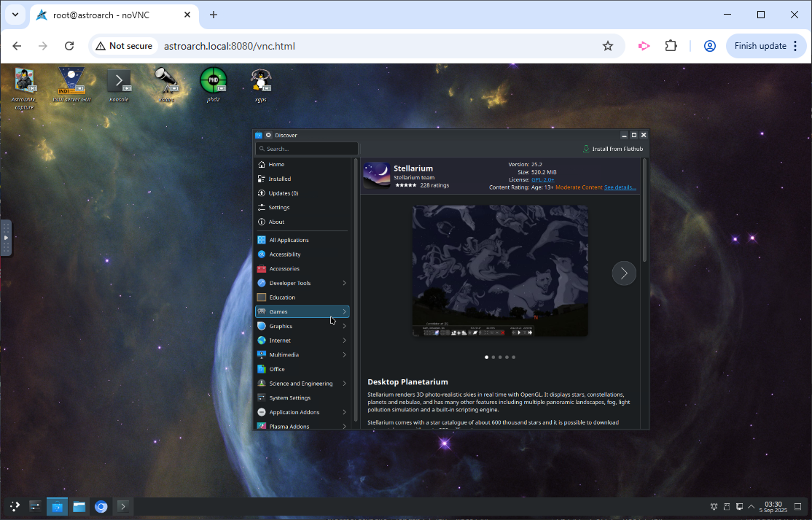
Task: Click the Office category icon
Action: coord(262,369)
